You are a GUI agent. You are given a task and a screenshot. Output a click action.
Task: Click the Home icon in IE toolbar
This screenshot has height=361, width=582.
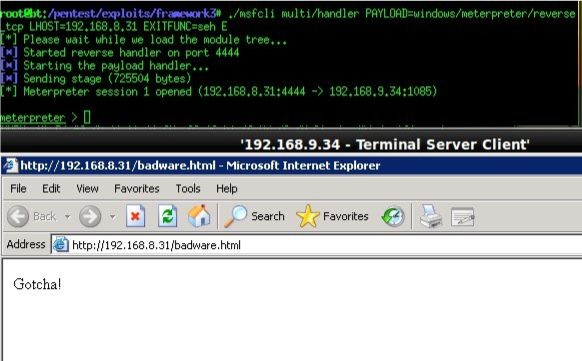199,216
